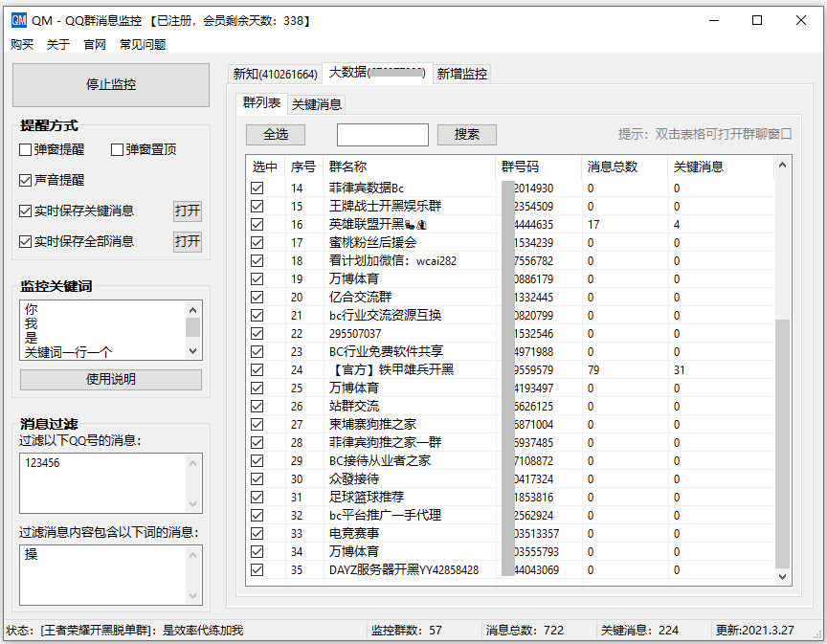
Task: Enable the 弹窗提醒 checkbox
Action: point(26,149)
